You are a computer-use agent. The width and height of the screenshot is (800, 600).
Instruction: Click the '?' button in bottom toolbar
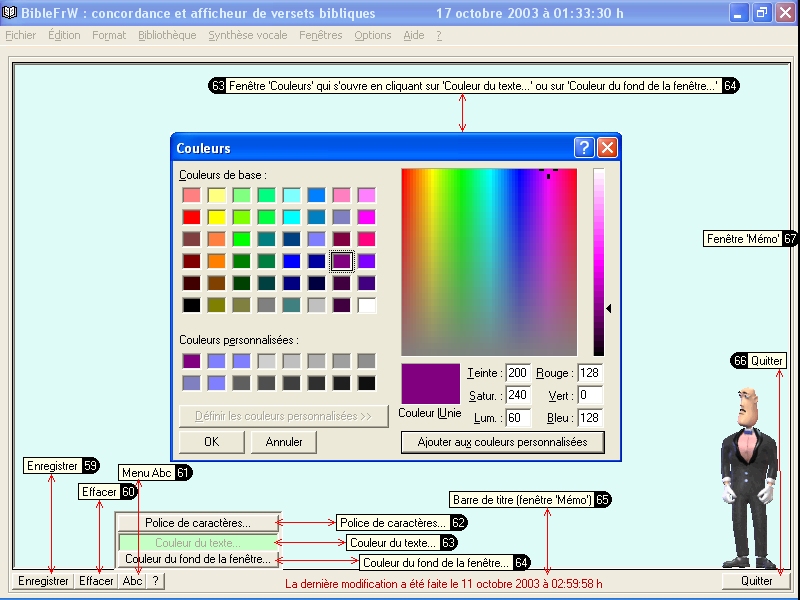155,581
